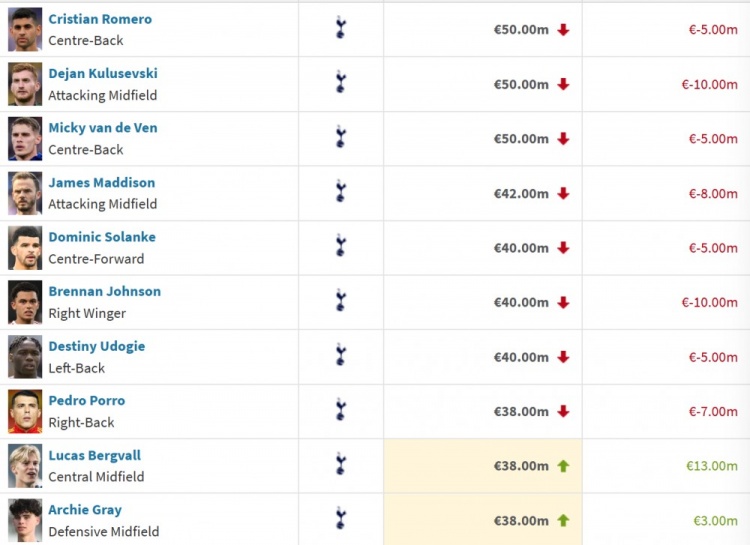
Task: Click Archie Gray's portrait thumbnail
Action: (x=25, y=520)
